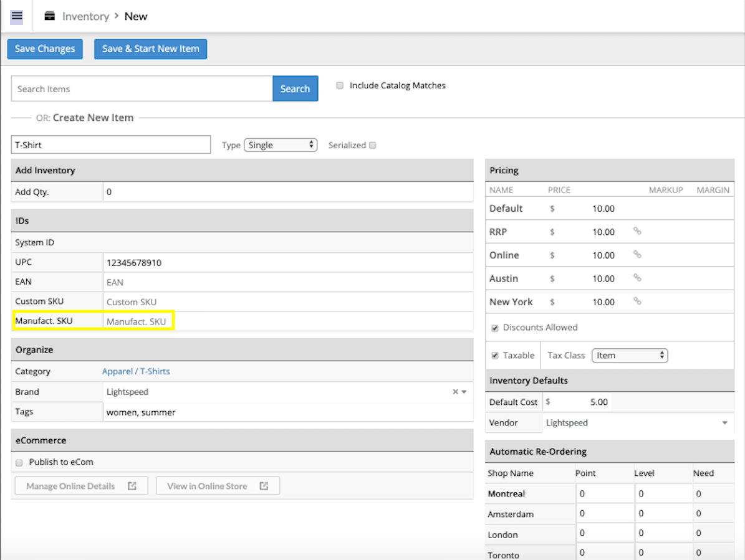
Task: Click the Inventory archive box icon
Action: (x=50, y=16)
